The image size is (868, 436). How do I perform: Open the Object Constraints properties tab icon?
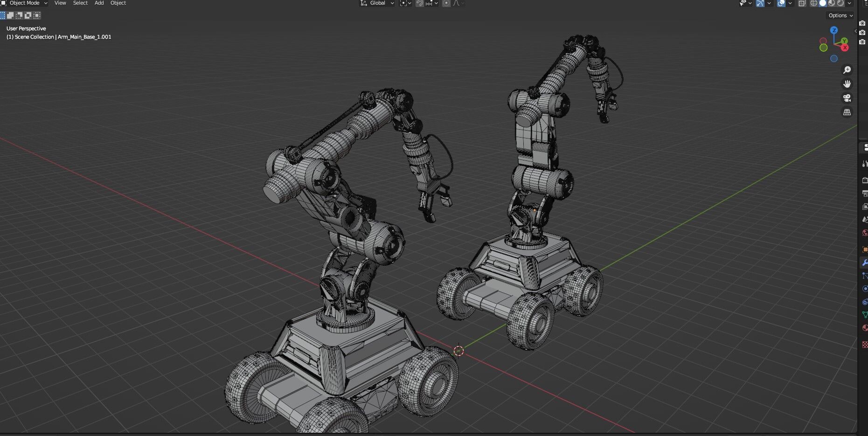[x=864, y=302]
